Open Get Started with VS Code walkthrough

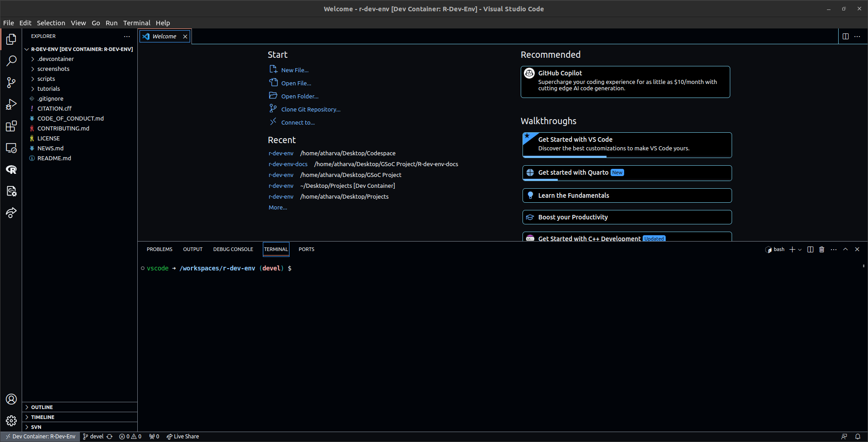[627, 145]
